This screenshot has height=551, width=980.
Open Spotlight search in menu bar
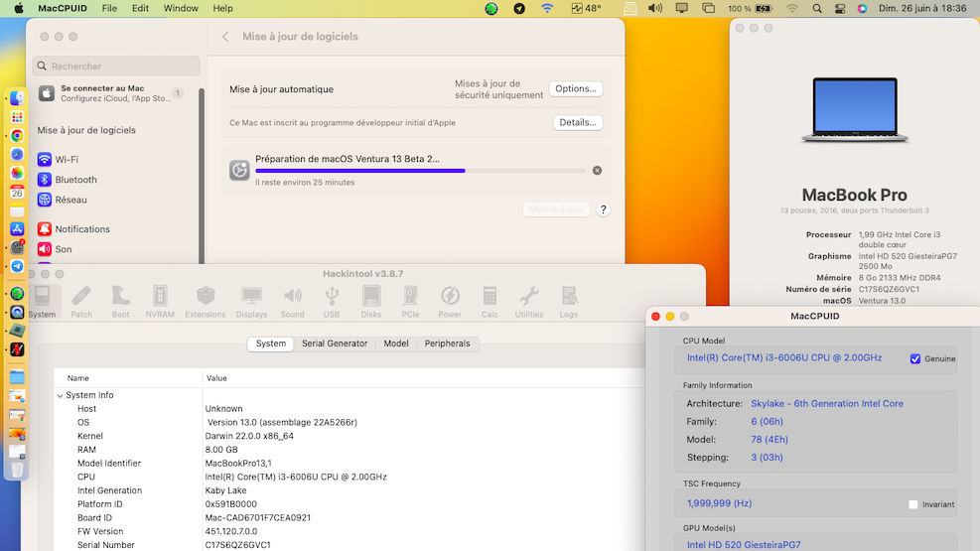pos(817,8)
